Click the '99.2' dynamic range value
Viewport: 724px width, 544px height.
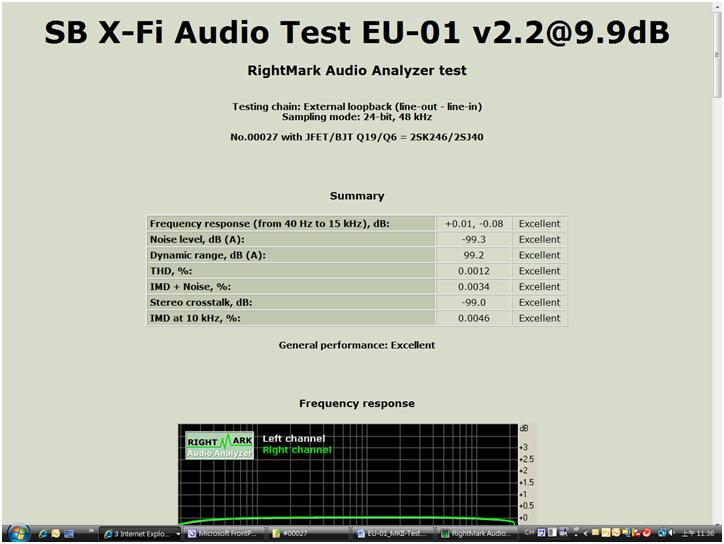coord(474,255)
